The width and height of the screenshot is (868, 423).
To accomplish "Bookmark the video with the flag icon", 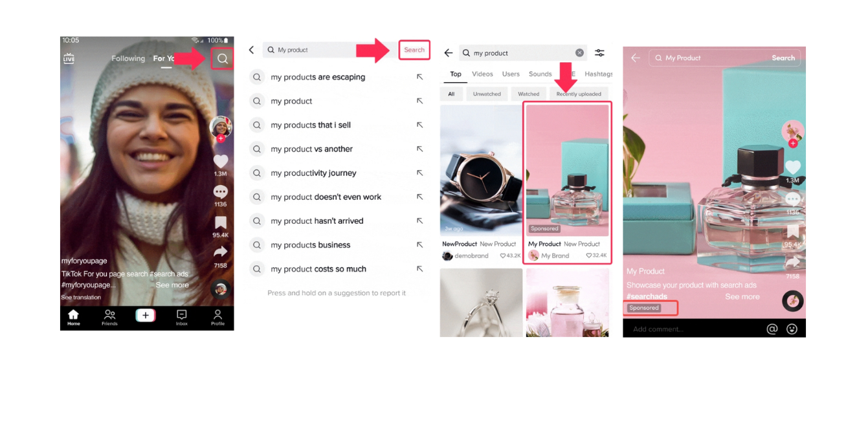I will pyautogui.click(x=221, y=222).
